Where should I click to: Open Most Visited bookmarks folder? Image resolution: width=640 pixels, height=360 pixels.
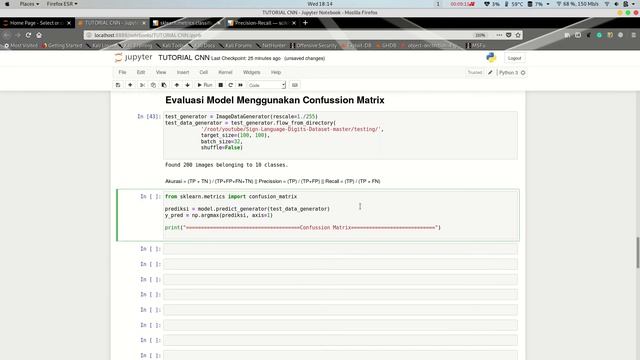[x=20, y=45]
